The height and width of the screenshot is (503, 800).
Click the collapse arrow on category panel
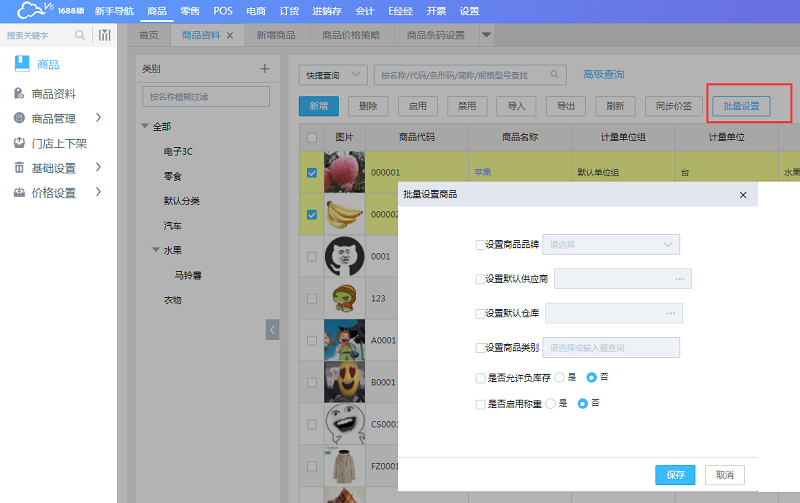[272, 329]
